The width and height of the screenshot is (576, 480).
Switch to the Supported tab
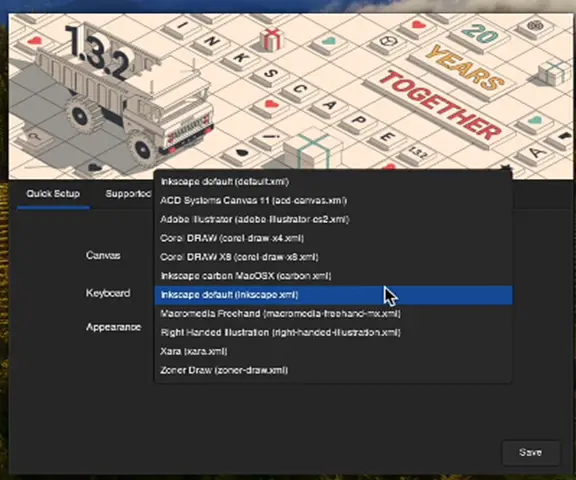pyautogui.click(x=128, y=194)
